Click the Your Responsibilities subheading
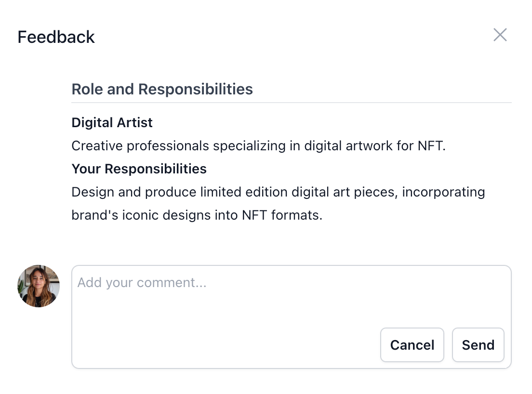Viewport: 532px width, 394px height. (x=139, y=169)
